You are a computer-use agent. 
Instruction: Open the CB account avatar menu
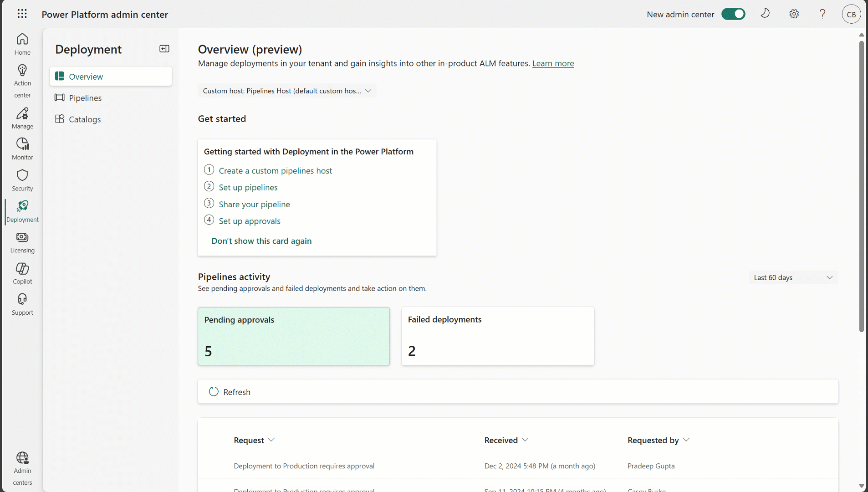point(851,14)
